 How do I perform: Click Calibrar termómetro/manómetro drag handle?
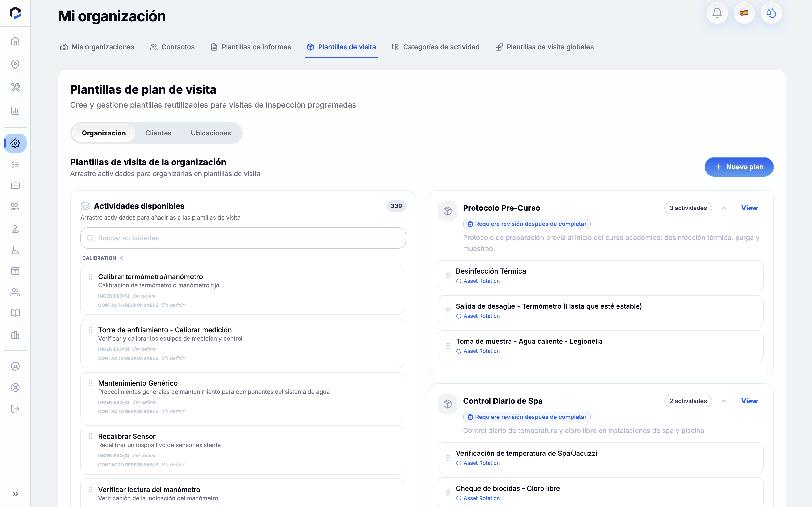click(x=90, y=277)
